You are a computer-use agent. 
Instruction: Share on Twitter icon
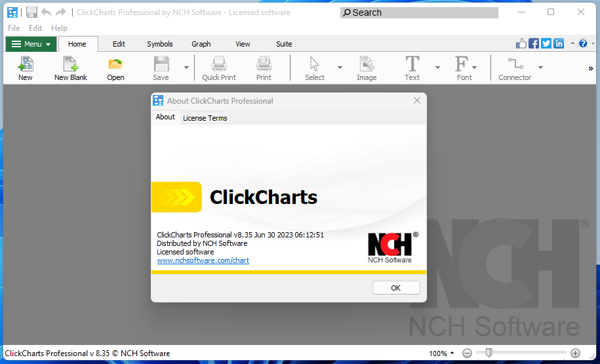546,43
